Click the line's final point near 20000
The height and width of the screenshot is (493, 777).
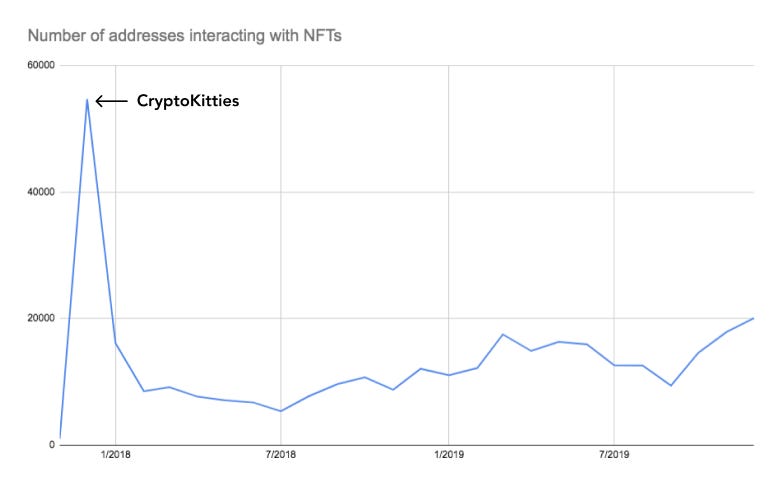pos(753,318)
